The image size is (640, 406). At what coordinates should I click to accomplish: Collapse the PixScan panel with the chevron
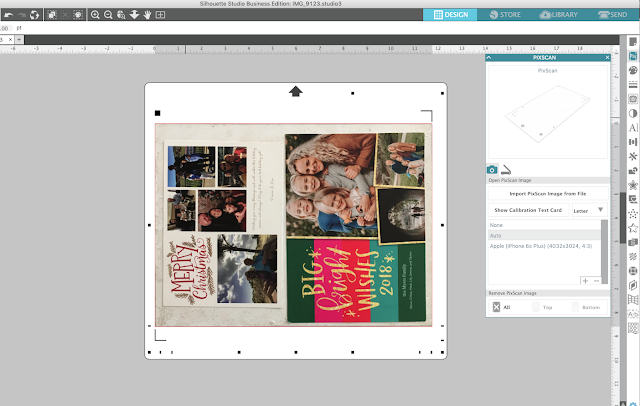tap(489, 58)
